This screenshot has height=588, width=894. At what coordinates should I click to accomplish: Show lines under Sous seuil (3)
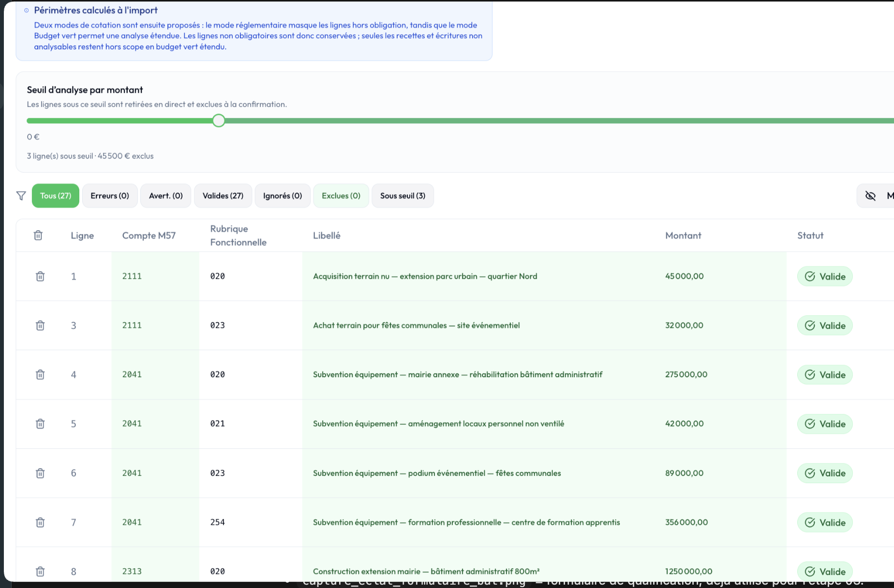point(402,196)
